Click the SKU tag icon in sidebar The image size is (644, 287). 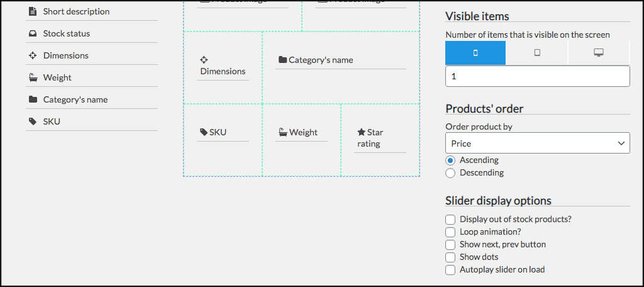[33, 121]
